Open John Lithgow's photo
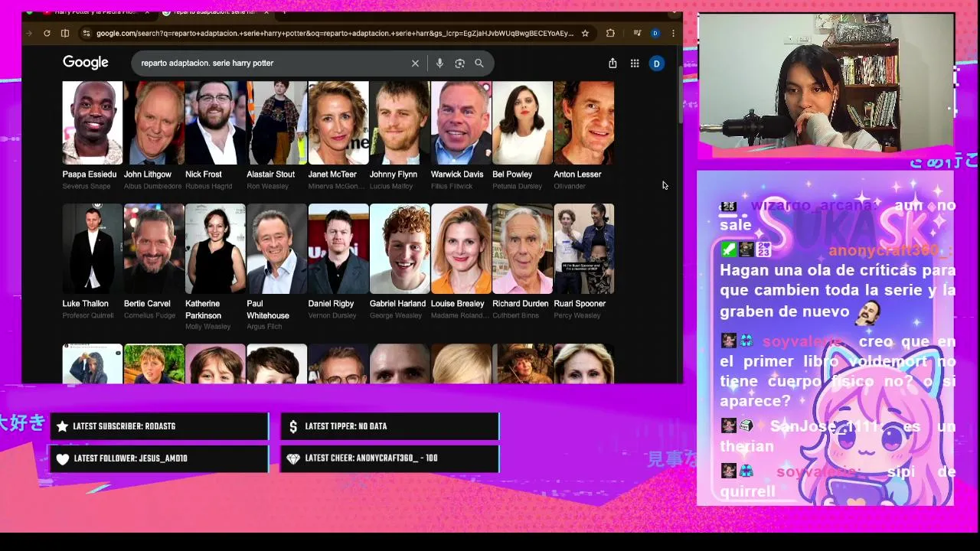The width and height of the screenshot is (980, 551). [154, 122]
